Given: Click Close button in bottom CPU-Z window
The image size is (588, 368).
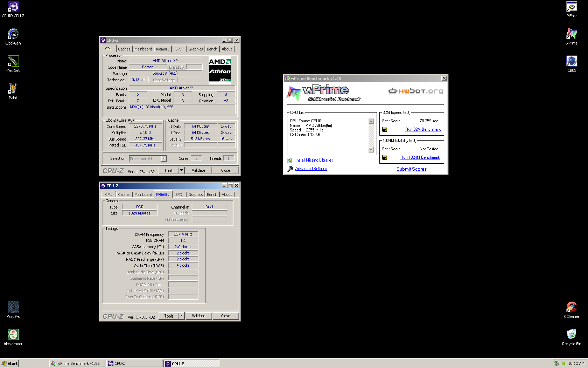Looking at the screenshot, I should (225, 316).
